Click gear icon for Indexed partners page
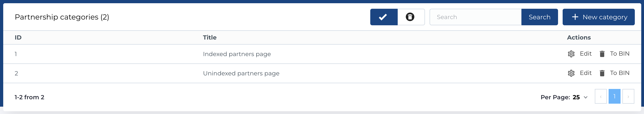The image size is (644, 114). click(571, 54)
